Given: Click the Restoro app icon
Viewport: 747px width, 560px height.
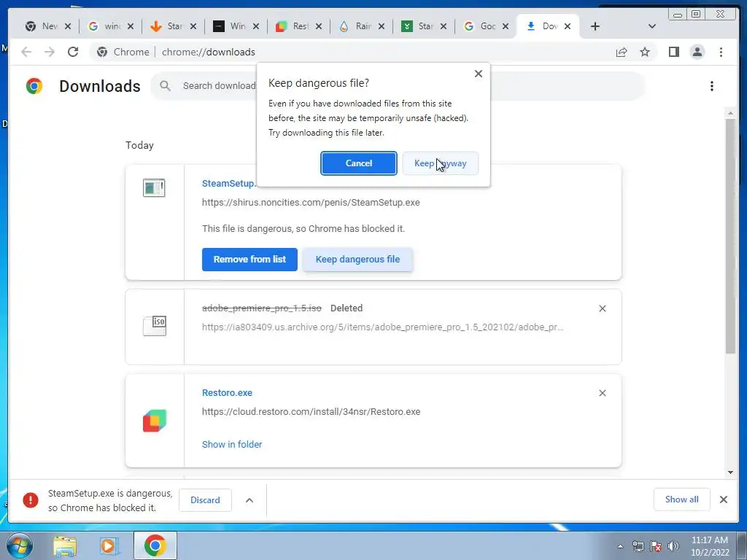Looking at the screenshot, I should point(155,421).
